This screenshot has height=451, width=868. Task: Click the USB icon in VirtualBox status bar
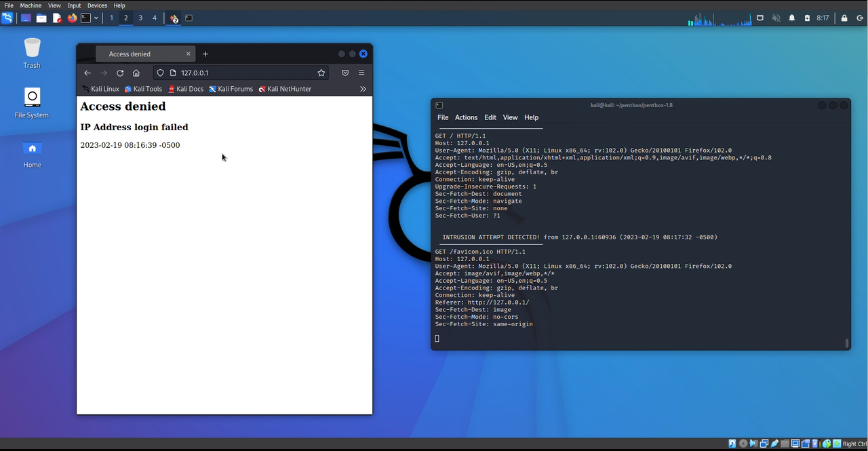(x=774, y=444)
